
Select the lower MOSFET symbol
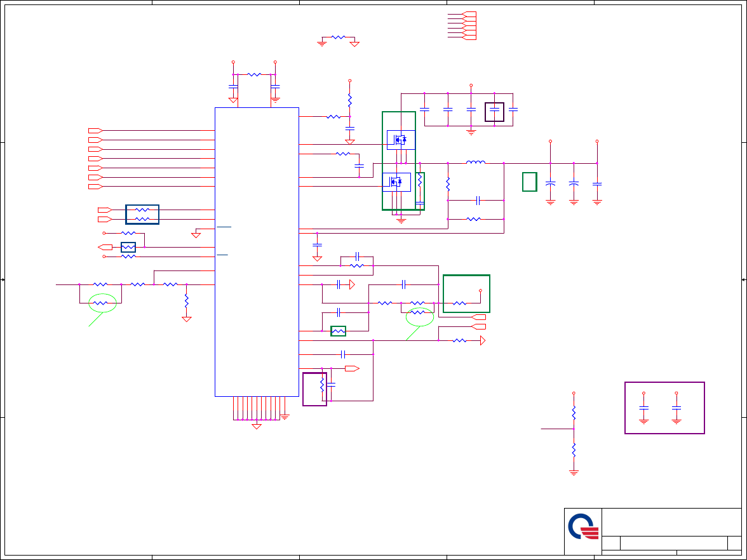(396, 182)
